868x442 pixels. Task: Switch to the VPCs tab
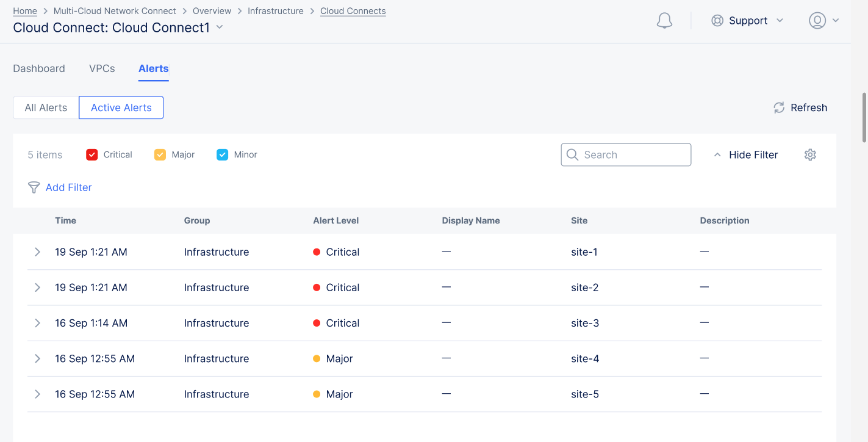click(102, 68)
